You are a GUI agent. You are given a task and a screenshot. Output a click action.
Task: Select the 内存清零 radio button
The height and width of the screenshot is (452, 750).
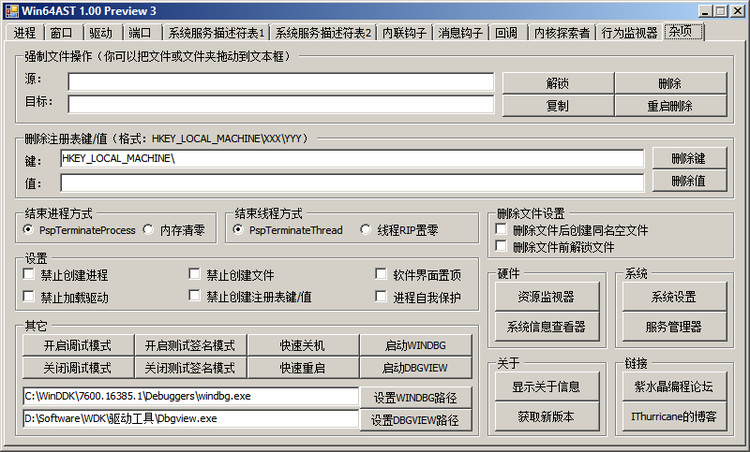pyautogui.click(x=148, y=230)
